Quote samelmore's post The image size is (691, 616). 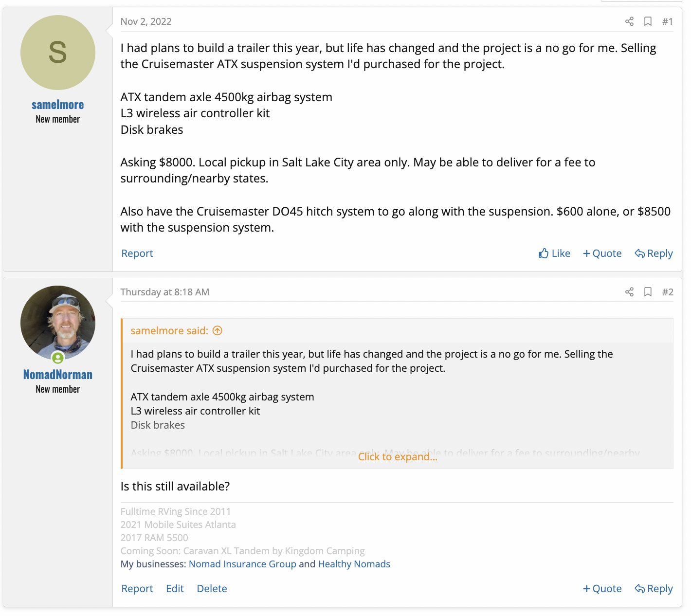tap(602, 254)
